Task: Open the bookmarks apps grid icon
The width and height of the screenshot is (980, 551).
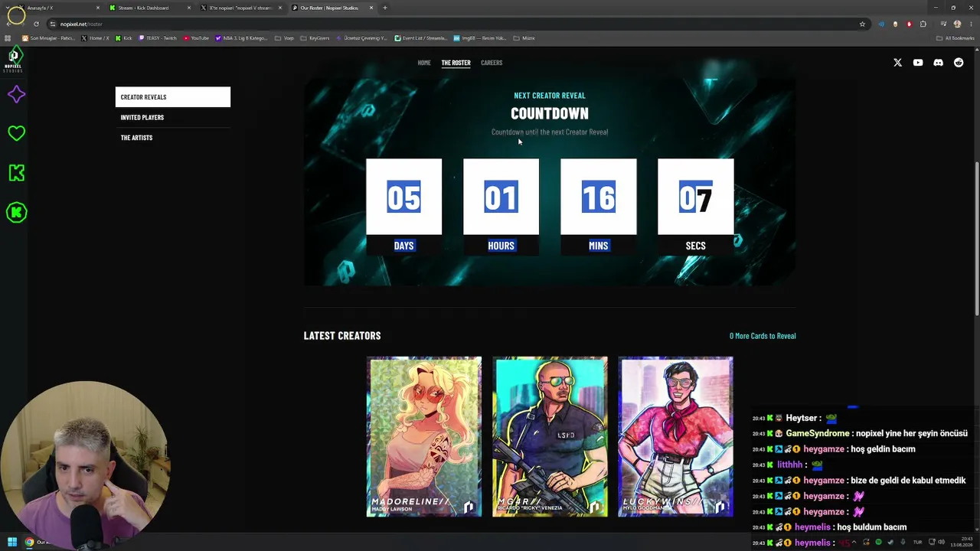Action: [8, 38]
